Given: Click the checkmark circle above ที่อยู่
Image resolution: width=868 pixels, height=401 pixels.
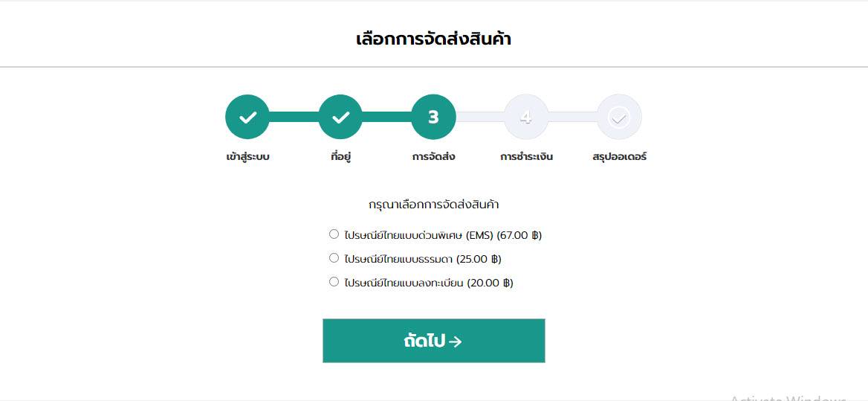Looking at the screenshot, I should [340, 117].
